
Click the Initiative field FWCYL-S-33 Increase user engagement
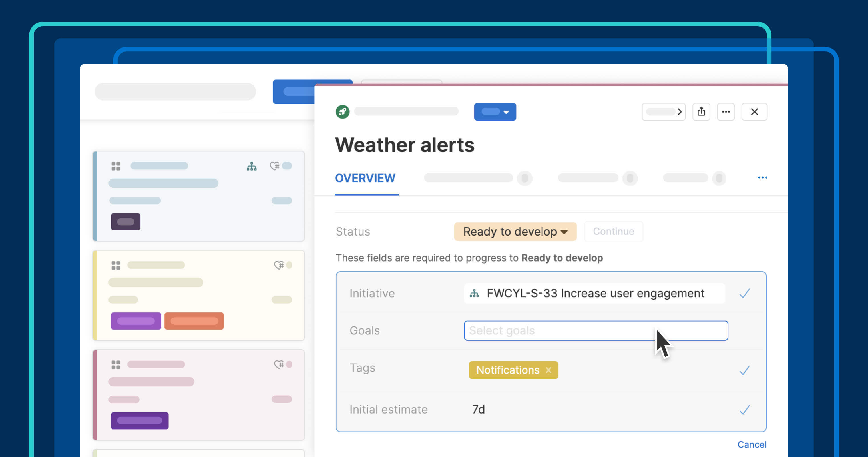(594, 293)
